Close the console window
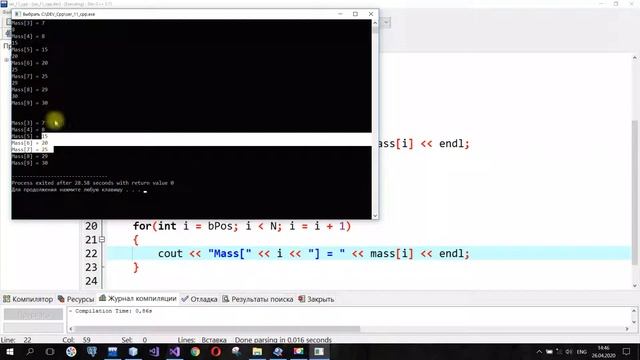Screen dimensions: 640x360 [x=371, y=14]
